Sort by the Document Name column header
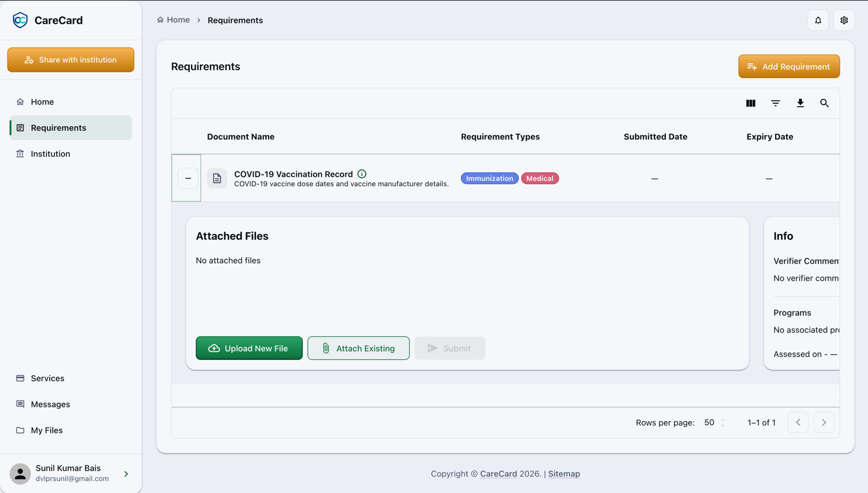Screen dimensions: 868x493 (241, 137)
